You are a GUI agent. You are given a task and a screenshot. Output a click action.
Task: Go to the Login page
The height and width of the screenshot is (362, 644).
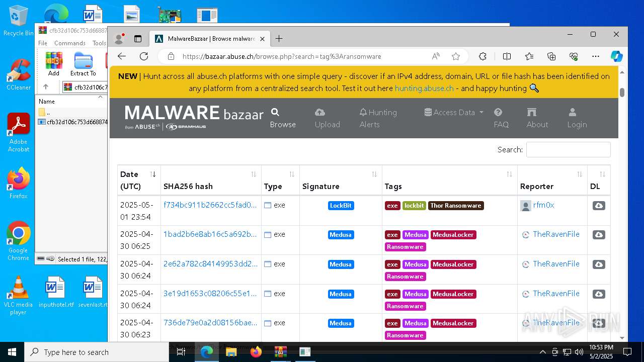click(x=577, y=118)
